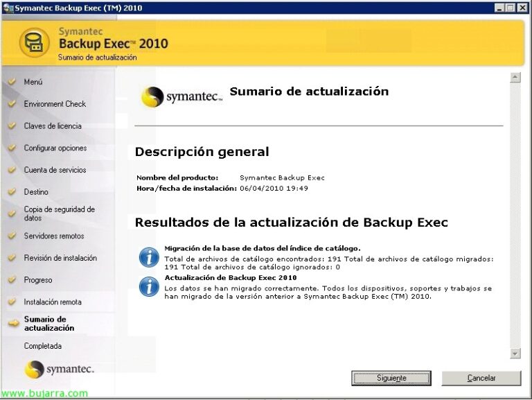Select the Progreso step

(38, 280)
